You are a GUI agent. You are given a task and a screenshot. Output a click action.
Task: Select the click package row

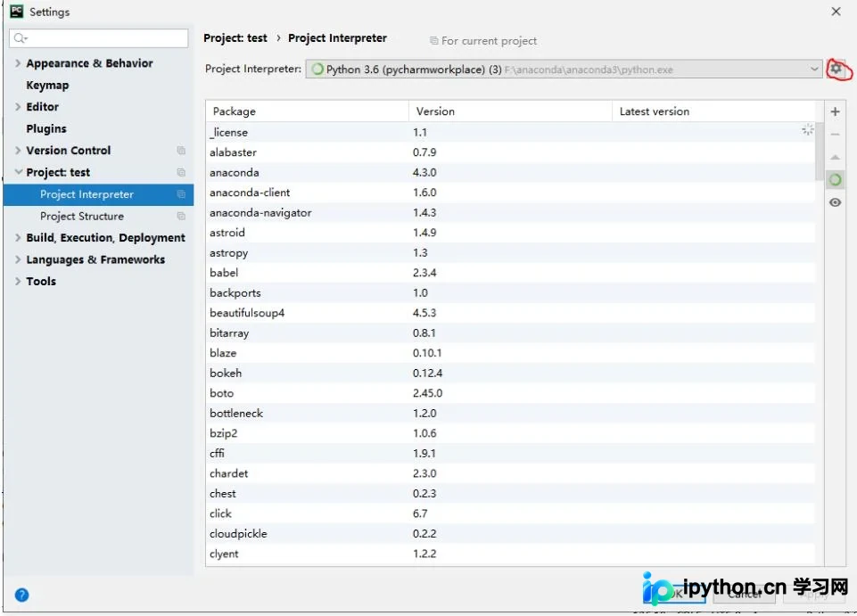click(510, 513)
